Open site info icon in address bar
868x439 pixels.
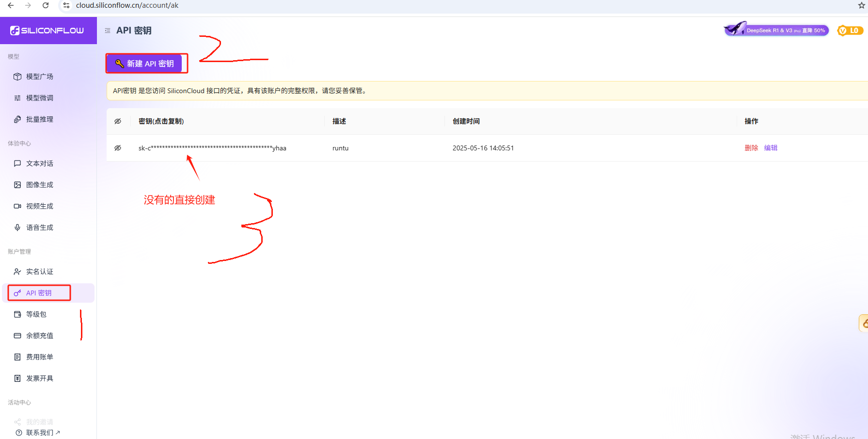(x=66, y=5)
